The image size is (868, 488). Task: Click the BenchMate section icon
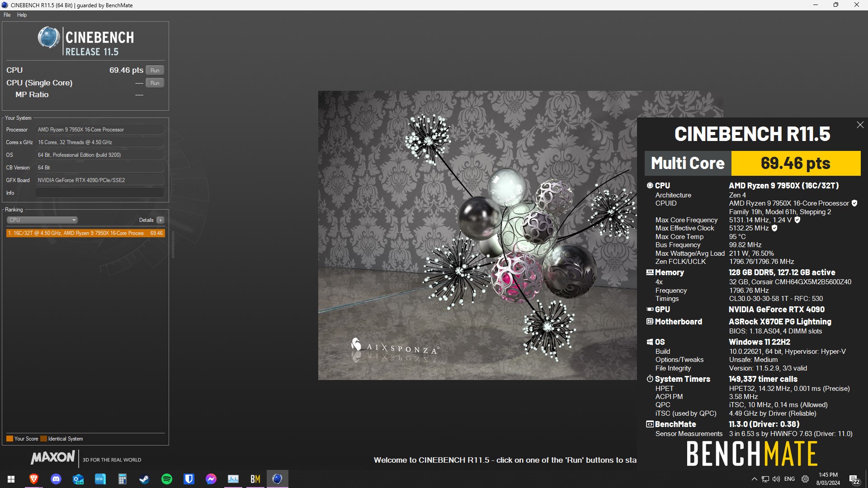tap(650, 424)
